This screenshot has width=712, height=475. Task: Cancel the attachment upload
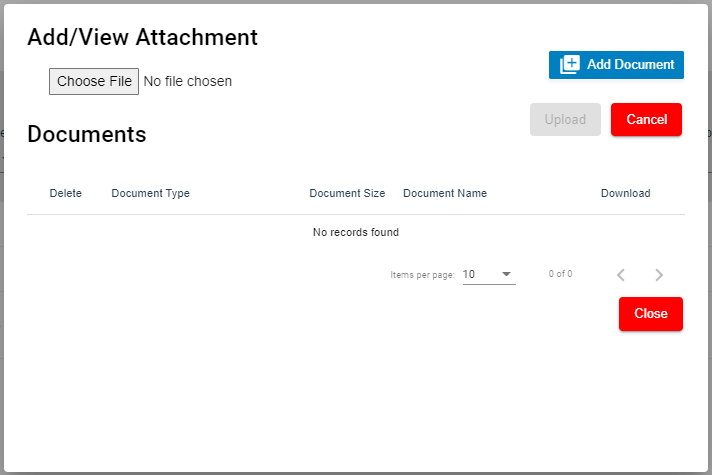646,120
